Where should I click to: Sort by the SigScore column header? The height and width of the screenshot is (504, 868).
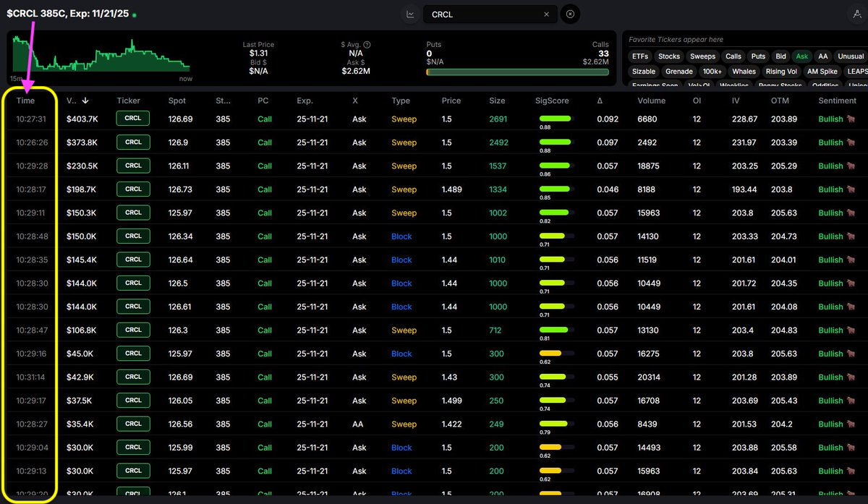click(x=551, y=101)
